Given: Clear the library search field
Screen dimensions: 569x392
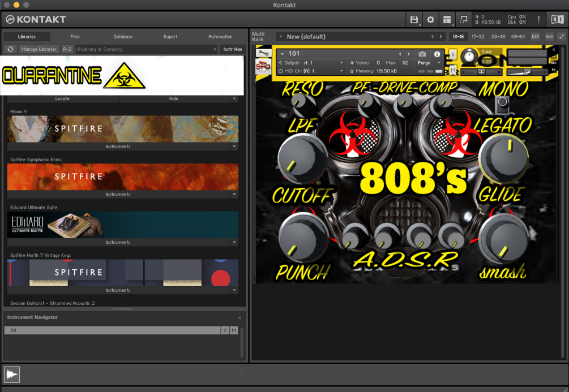Looking at the screenshot, I should tap(215, 49).
